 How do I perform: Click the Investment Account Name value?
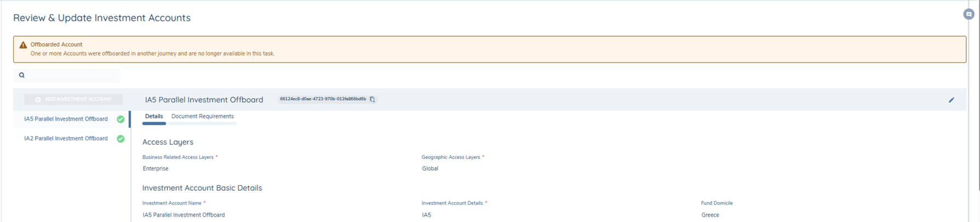pos(184,215)
